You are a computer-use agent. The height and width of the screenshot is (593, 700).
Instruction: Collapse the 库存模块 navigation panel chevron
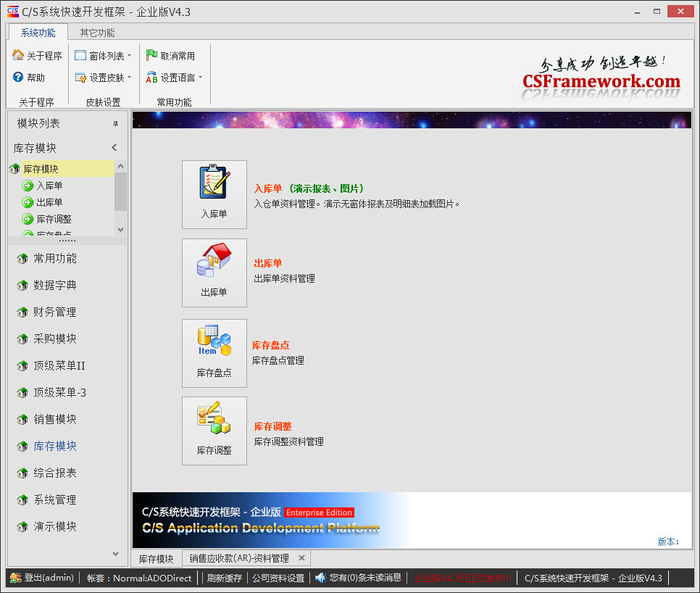(114, 148)
